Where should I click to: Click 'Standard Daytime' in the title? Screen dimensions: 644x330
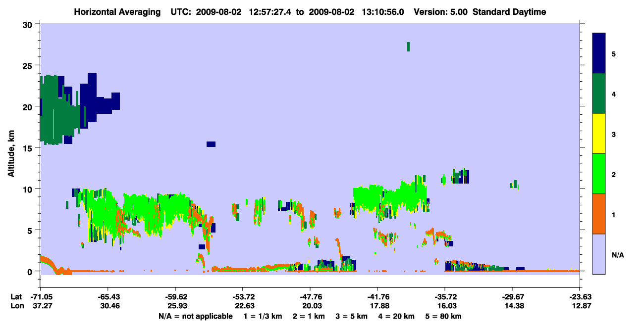[509, 12]
